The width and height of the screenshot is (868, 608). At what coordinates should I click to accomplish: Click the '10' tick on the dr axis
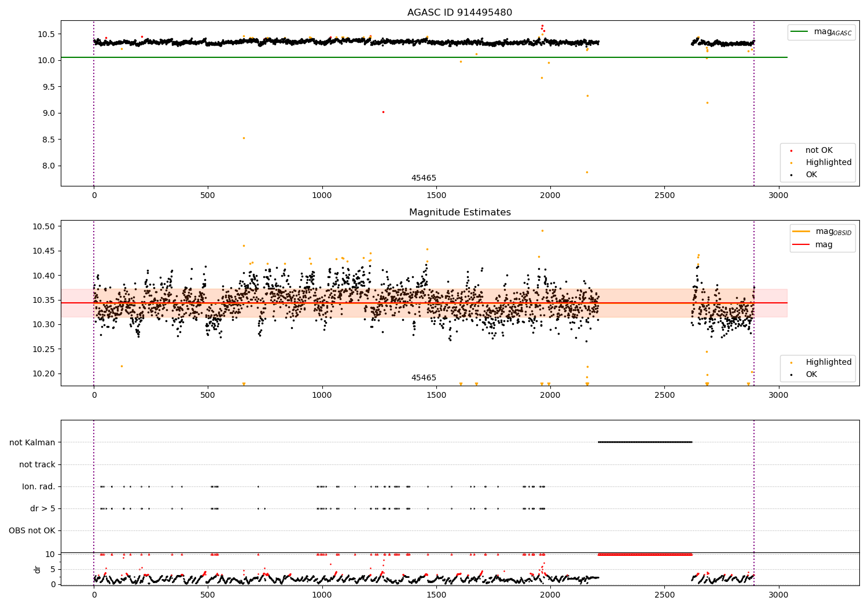click(50, 554)
